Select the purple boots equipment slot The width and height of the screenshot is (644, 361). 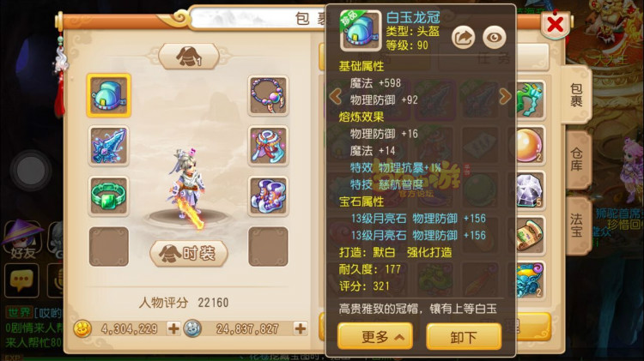(x=268, y=196)
